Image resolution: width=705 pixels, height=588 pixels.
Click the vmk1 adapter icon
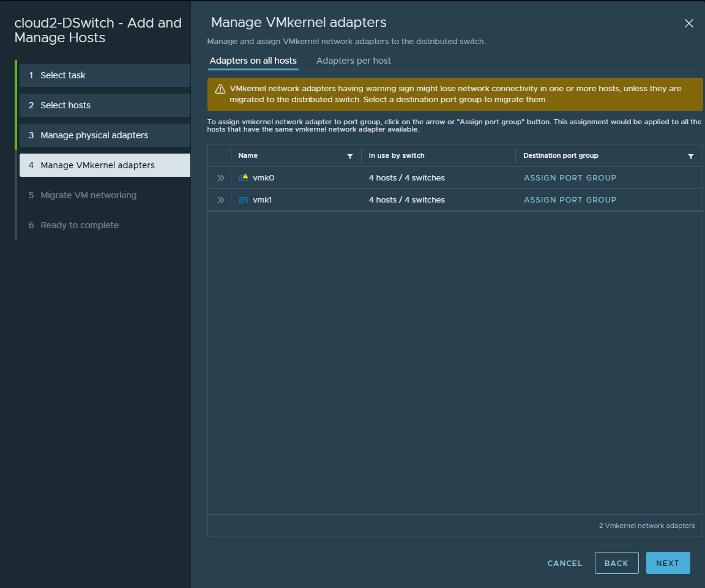point(243,200)
